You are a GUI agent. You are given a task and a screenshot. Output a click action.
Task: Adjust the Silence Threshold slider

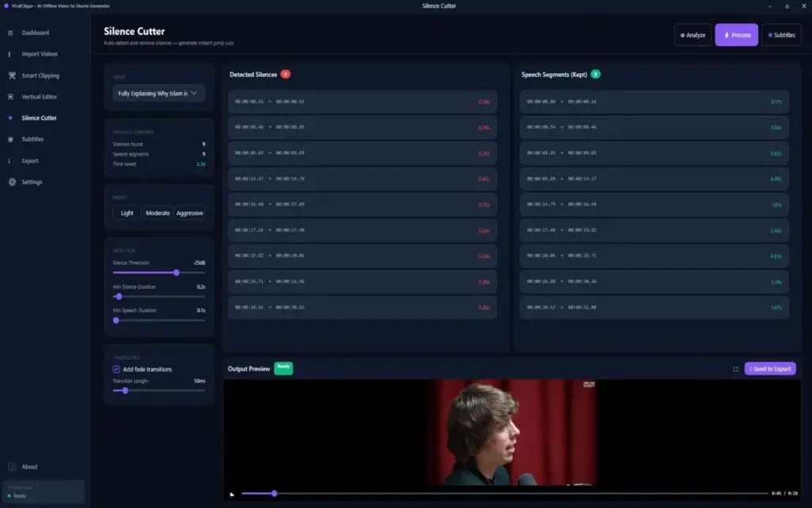coord(159,273)
